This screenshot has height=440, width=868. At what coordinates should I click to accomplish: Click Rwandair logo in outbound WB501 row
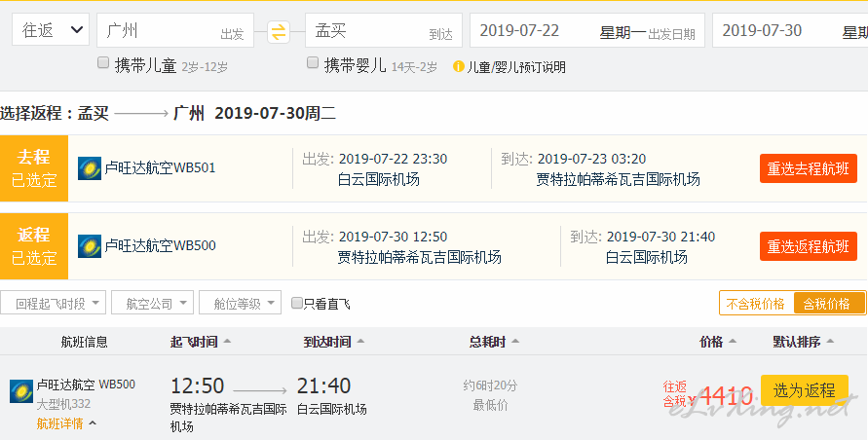(x=89, y=168)
